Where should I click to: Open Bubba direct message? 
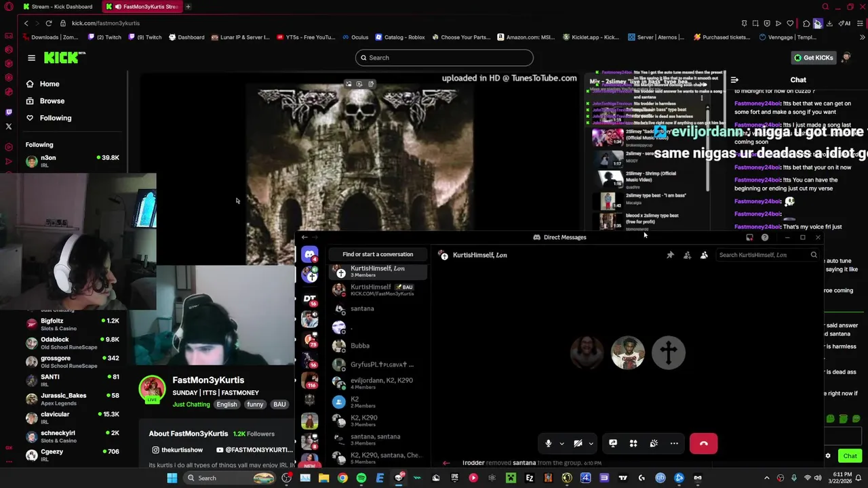coord(378,346)
